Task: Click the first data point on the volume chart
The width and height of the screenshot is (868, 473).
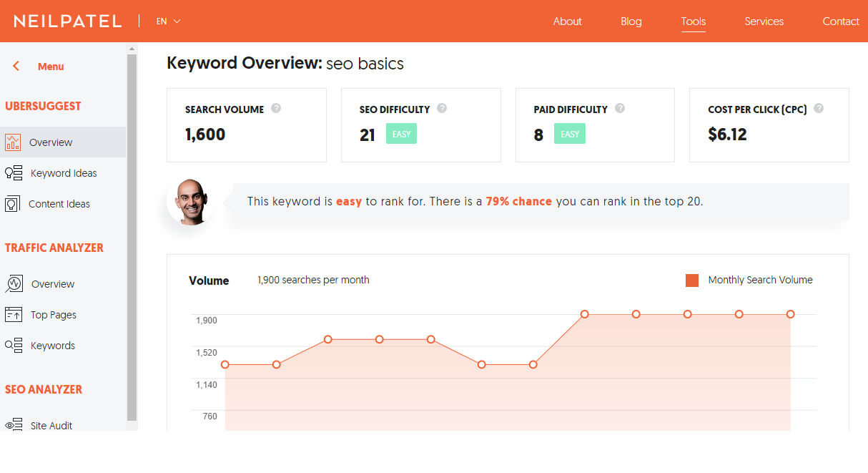Action: (225, 365)
